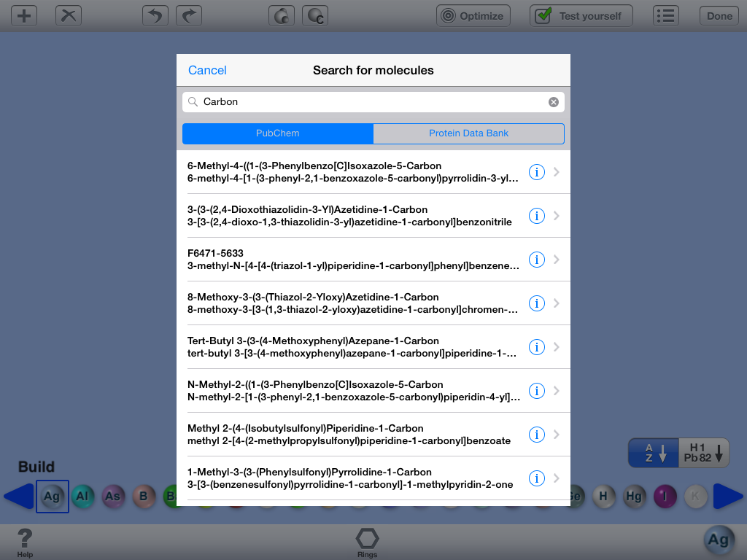Select alphabetical A-Z element sorting

(x=654, y=452)
